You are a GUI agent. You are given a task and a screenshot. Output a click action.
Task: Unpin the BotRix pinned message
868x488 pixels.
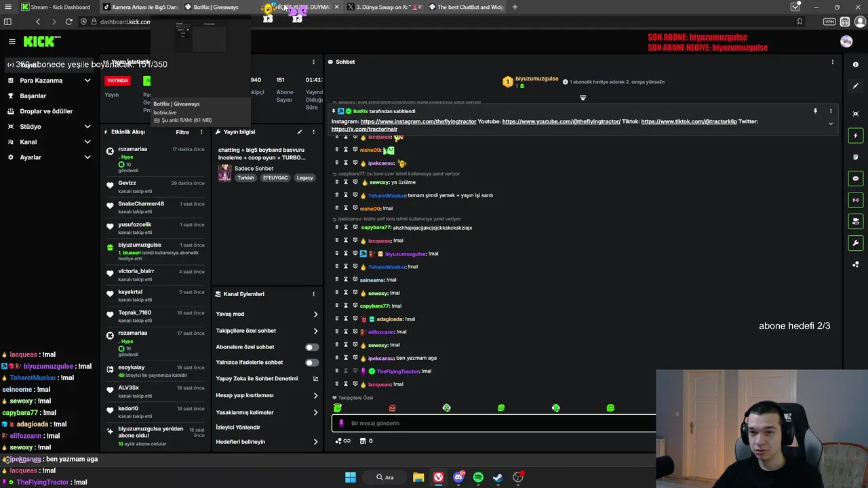(815, 111)
